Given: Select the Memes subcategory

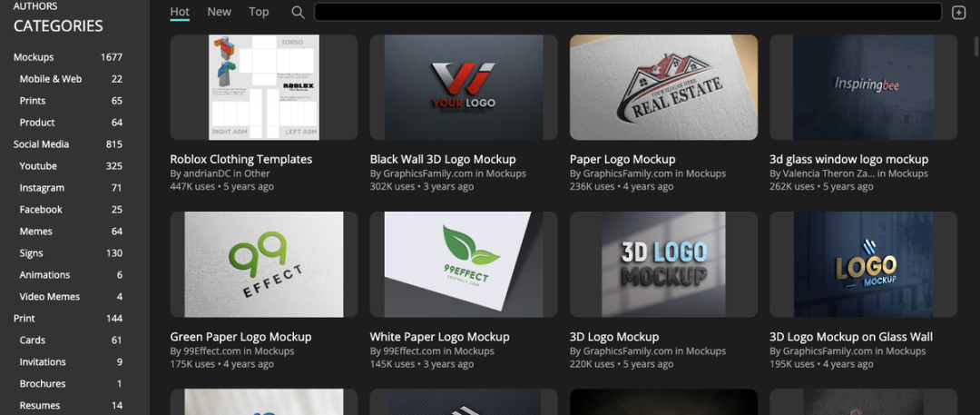Looking at the screenshot, I should coord(71,232).
